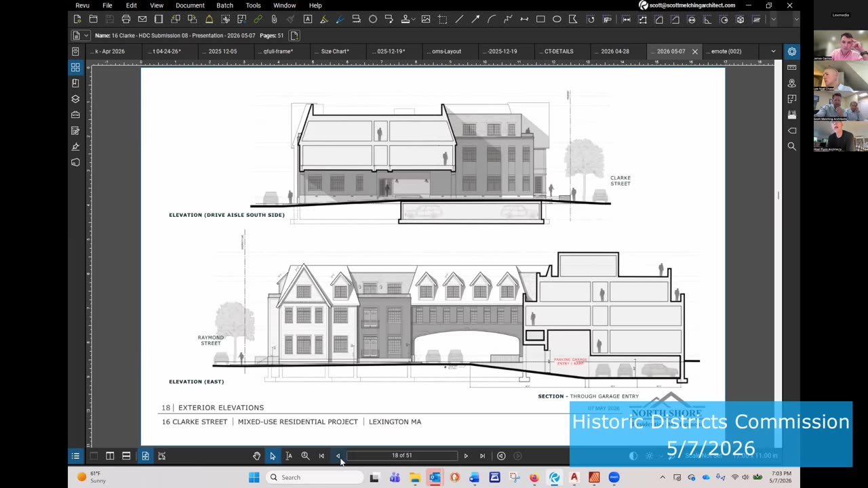Toggle split vertical view mode
Screen dimensions: 868x488
[110, 456]
